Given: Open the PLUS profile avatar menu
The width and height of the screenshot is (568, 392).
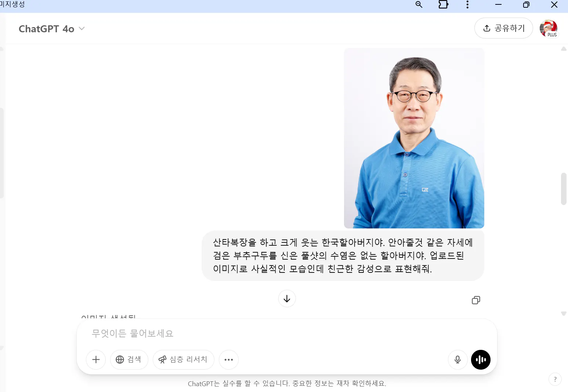Looking at the screenshot, I should pyautogui.click(x=548, y=28).
